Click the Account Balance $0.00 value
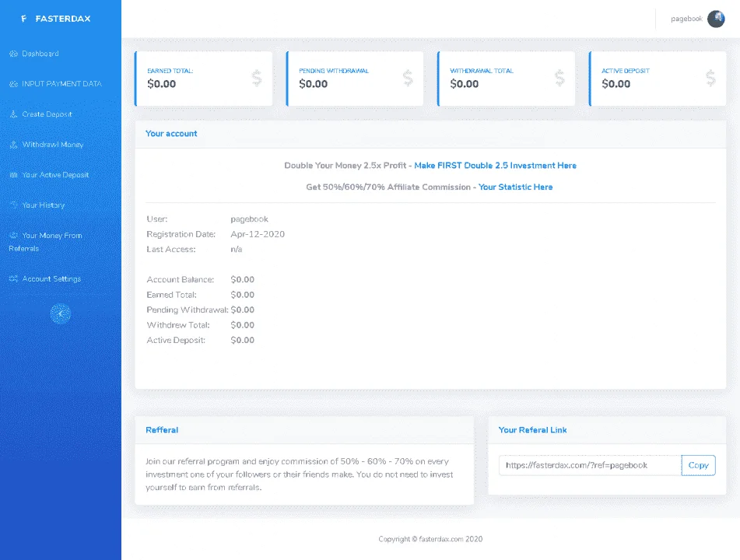740x560 pixels. (x=243, y=279)
